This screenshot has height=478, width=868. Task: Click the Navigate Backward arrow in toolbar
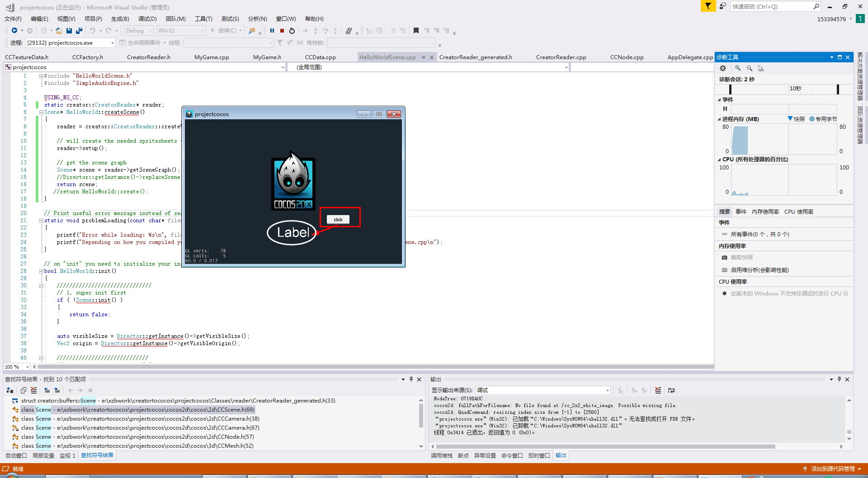[x=14, y=31]
